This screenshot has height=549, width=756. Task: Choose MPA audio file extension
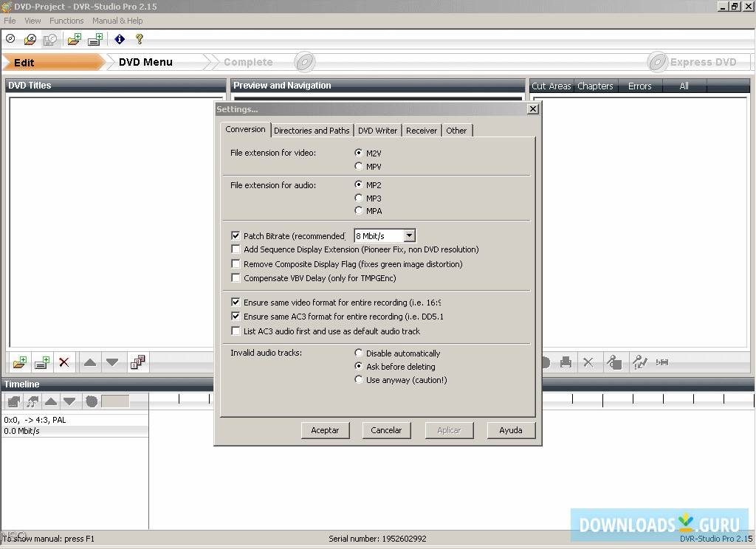(359, 210)
